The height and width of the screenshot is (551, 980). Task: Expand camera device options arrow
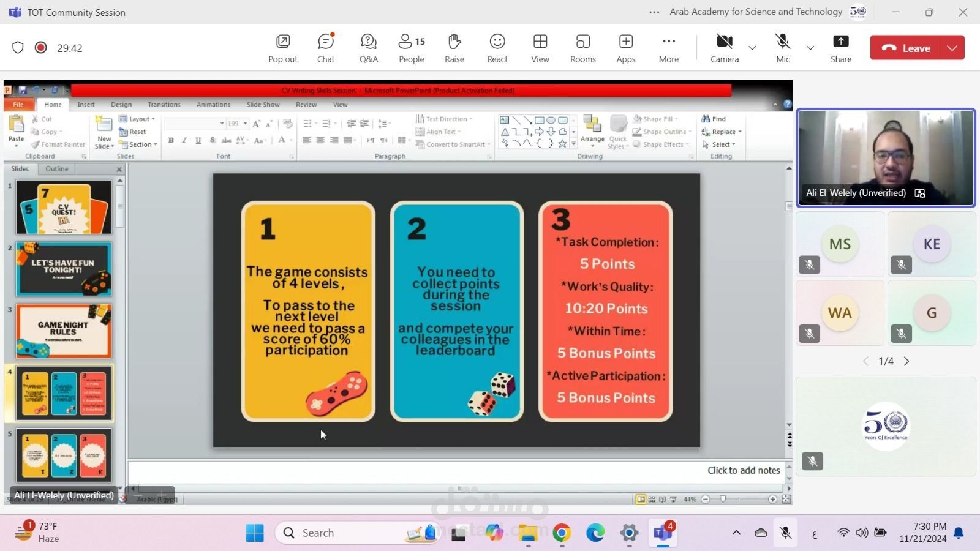[x=752, y=48]
